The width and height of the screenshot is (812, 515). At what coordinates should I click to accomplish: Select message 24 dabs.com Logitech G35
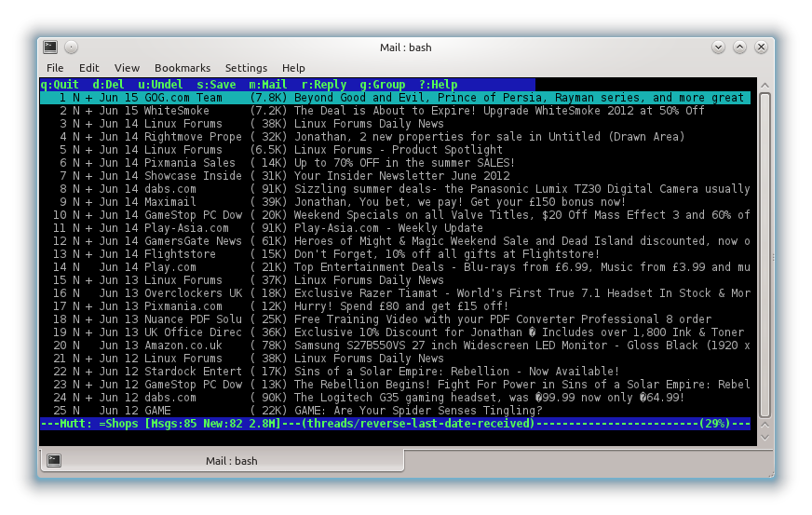click(395, 398)
